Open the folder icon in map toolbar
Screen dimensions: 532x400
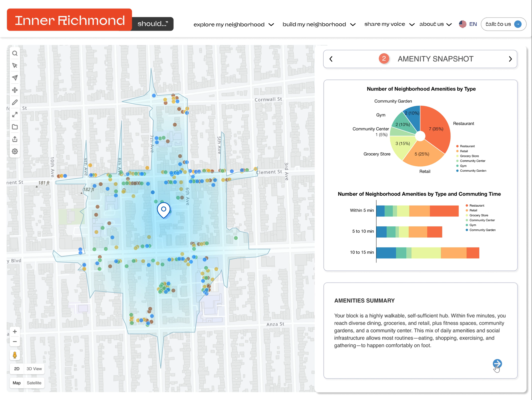coord(15,127)
